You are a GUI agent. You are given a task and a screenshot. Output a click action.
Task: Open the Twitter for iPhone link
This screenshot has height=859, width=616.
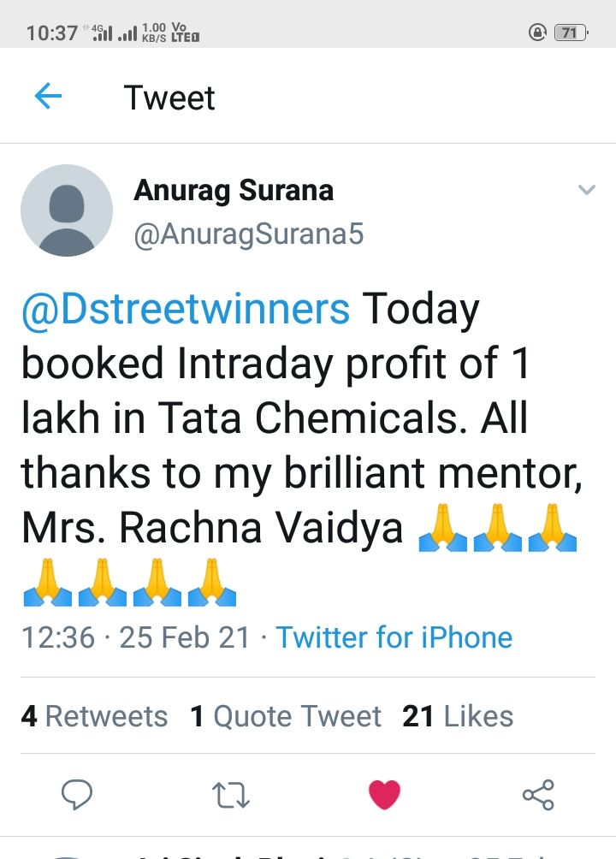(394, 637)
